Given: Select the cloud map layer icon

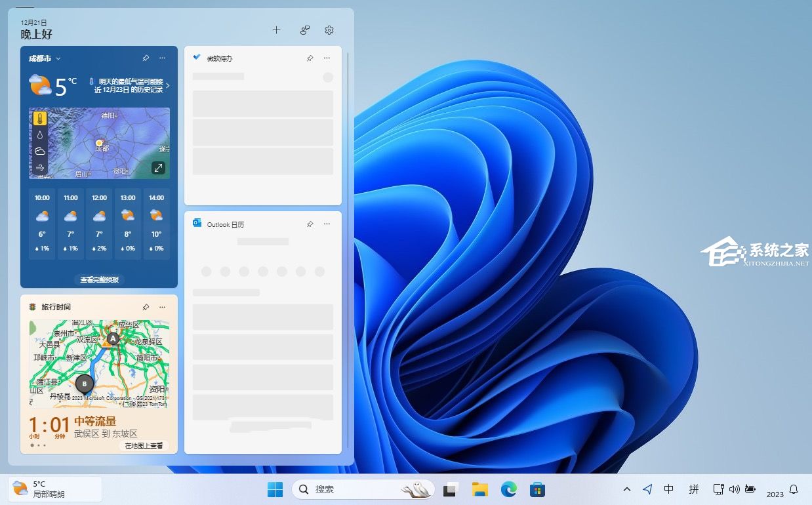Looking at the screenshot, I should [x=40, y=151].
